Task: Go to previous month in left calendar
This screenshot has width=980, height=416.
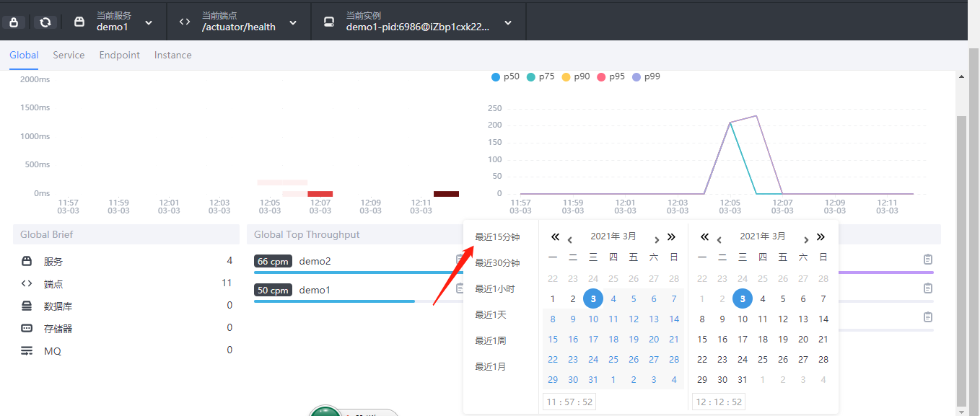Action: click(x=570, y=239)
